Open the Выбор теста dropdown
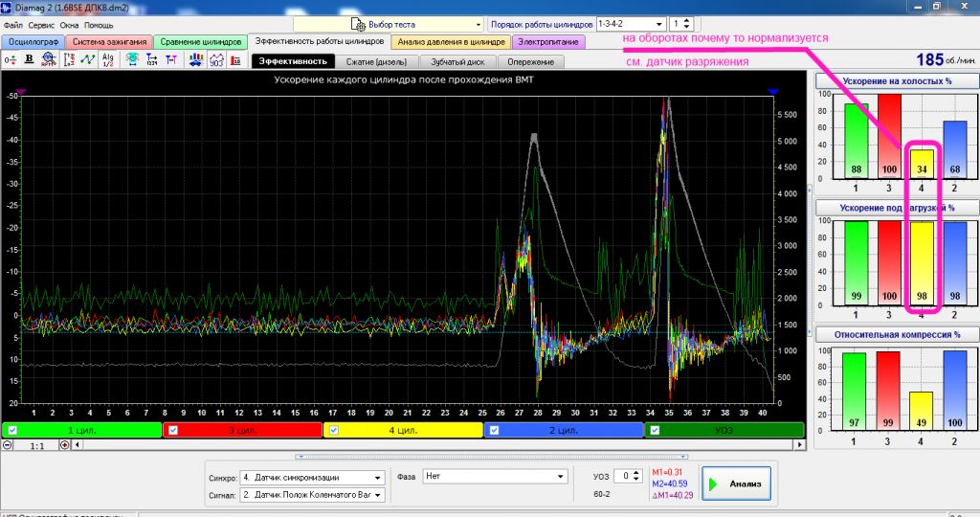The image size is (980, 517). click(389, 24)
